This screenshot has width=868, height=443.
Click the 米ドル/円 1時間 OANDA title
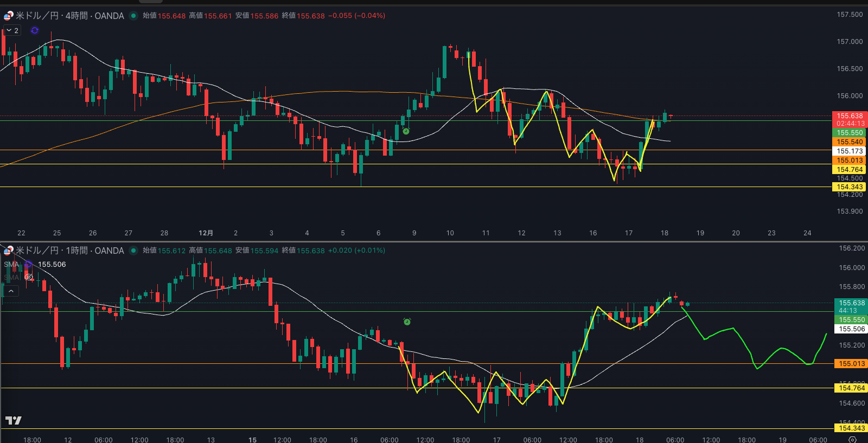click(70, 251)
